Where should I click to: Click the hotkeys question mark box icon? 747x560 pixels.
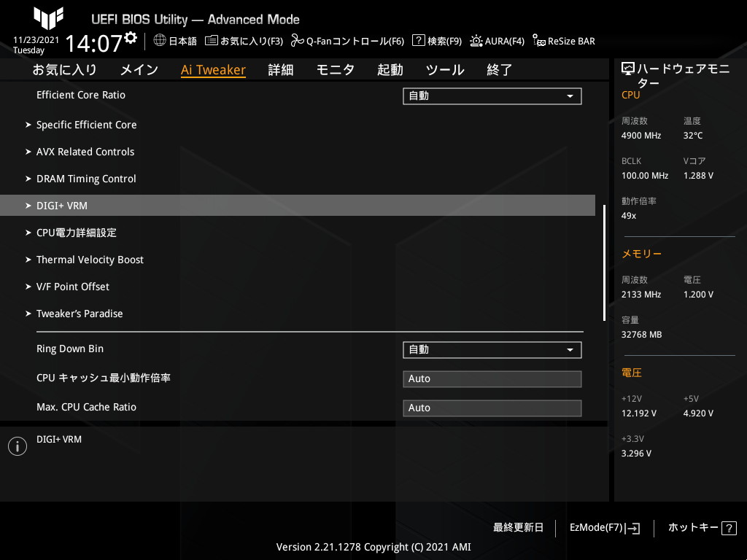[729, 528]
